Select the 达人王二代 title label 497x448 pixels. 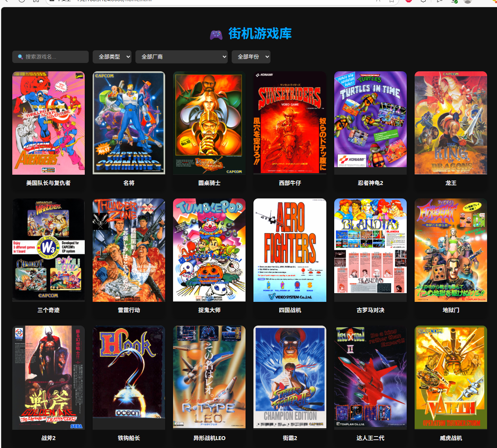coord(370,438)
